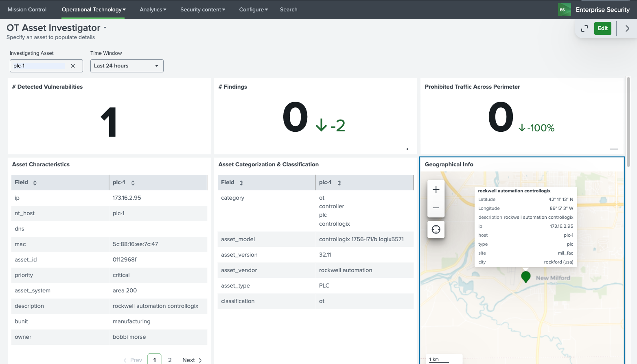
Task: Click the dashboard vertical scrollbar
Action: (x=628, y=122)
